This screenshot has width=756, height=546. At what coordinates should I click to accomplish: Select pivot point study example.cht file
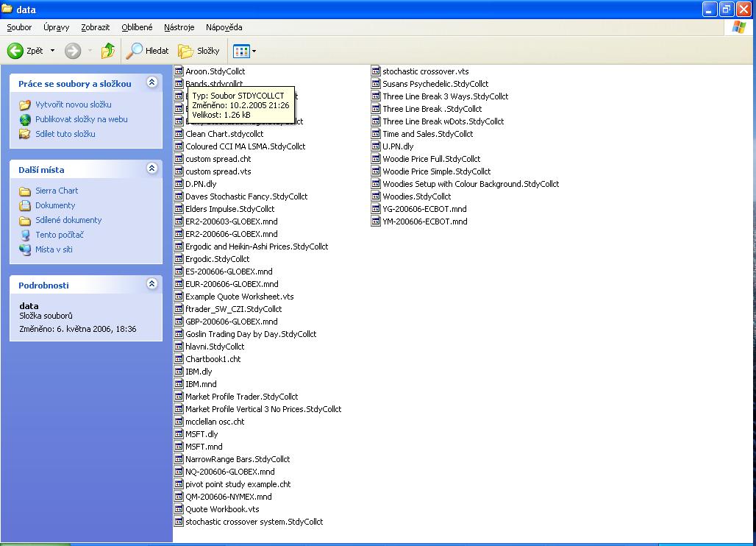point(238,484)
